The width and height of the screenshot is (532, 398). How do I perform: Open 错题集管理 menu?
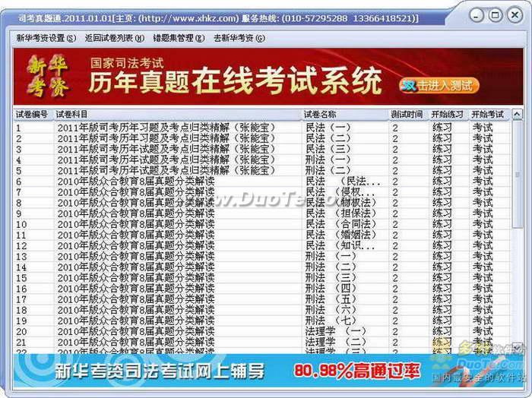[179, 38]
